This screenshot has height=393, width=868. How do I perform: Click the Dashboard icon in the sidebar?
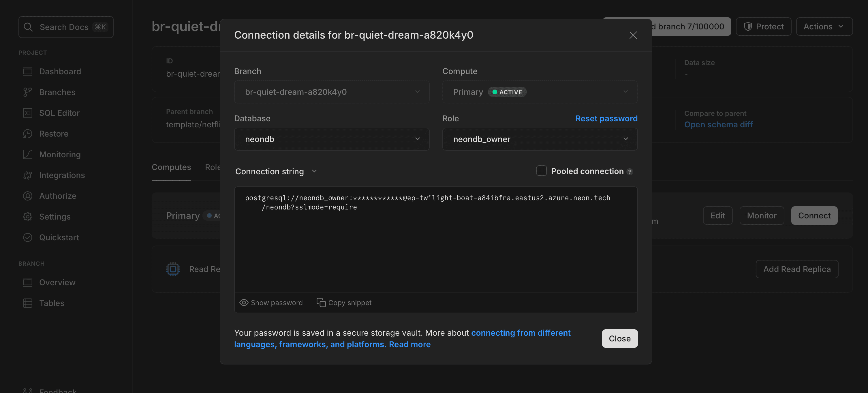point(28,71)
